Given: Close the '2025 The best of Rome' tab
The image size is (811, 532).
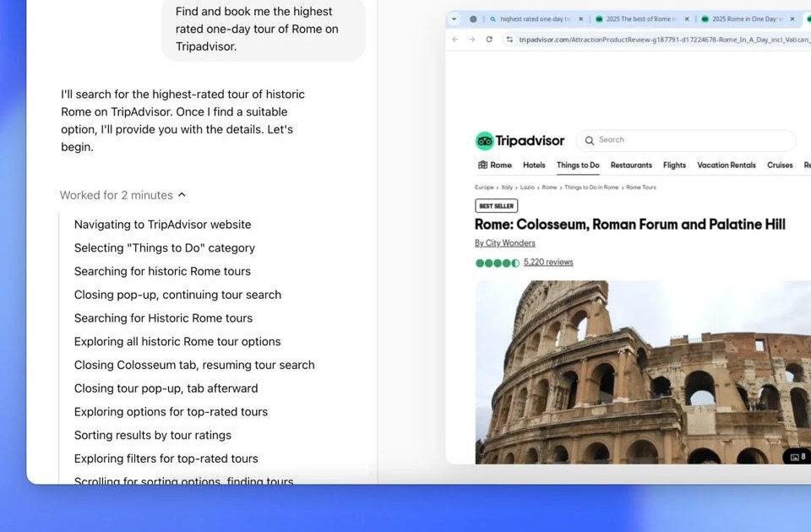Looking at the screenshot, I should [686, 19].
